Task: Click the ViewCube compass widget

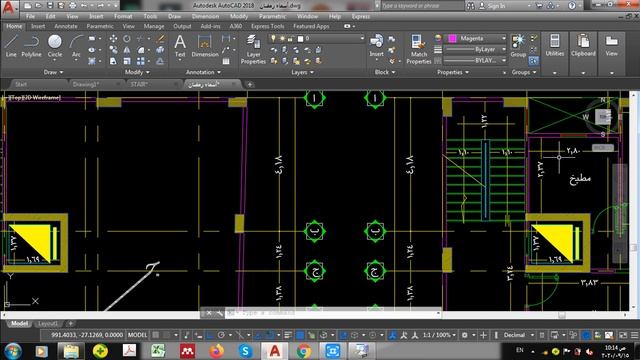Action: point(603,117)
